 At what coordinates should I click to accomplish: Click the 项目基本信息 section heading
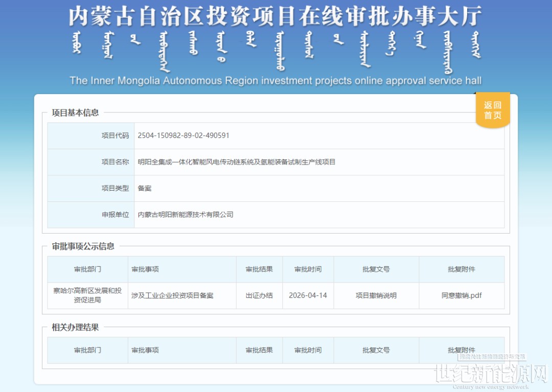[x=75, y=112]
